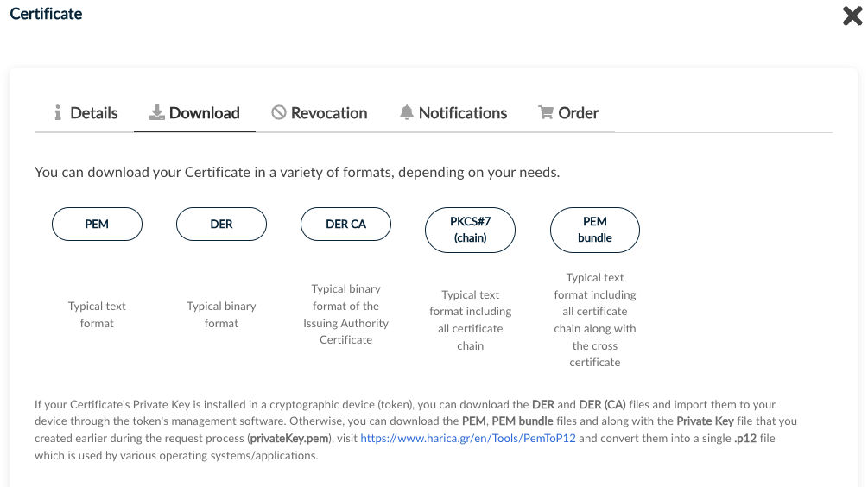Click the download arrow icon in the tab bar
This screenshot has width=868, height=487.
coord(156,113)
